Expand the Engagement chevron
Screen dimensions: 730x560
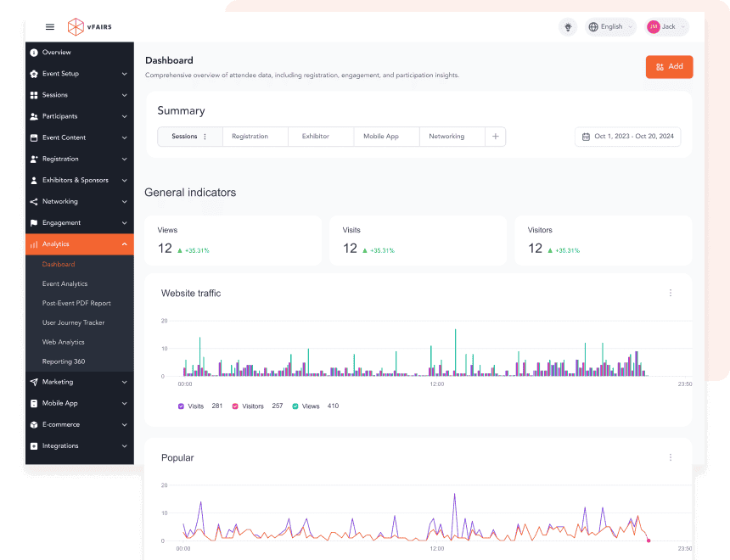click(124, 223)
